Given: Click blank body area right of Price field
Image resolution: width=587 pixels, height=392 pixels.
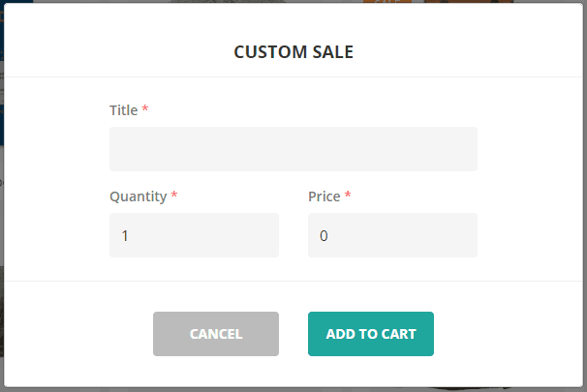Looking at the screenshot, I should (531, 235).
